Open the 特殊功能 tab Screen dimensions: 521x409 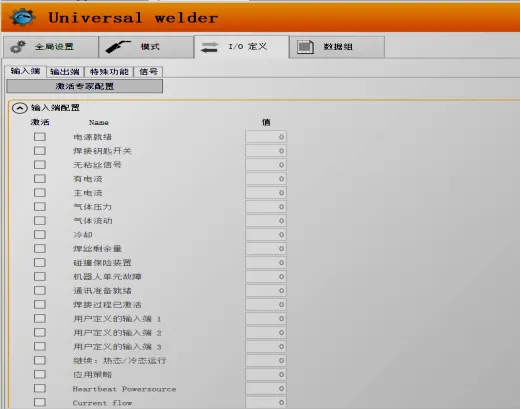(109, 72)
